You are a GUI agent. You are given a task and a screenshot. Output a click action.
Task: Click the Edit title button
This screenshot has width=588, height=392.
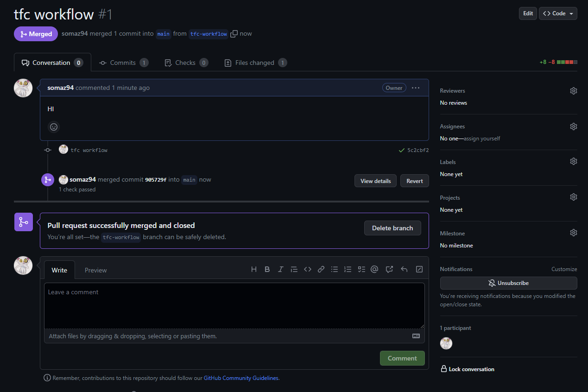pyautogui.click(x=528, y=13)
